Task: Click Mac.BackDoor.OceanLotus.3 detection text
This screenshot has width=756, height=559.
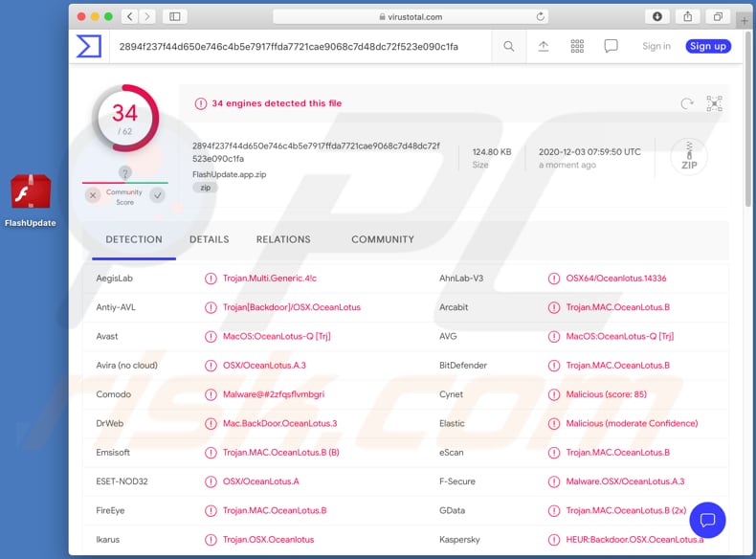Action: (x=279, y=423)
